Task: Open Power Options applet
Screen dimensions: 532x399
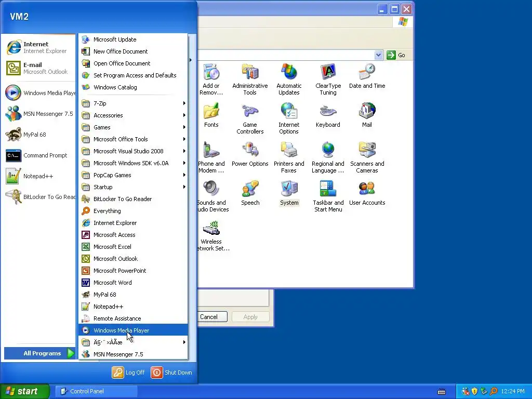Action: coord(250,154)
